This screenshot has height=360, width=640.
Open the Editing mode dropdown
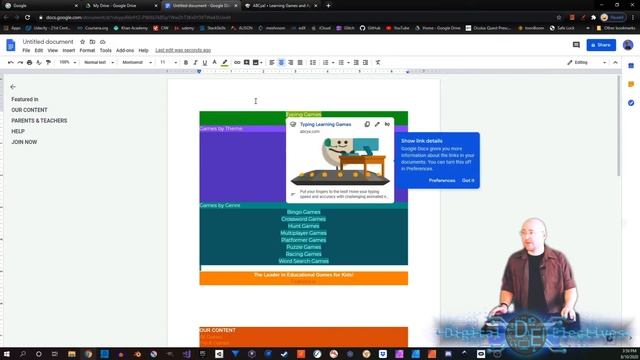587,62
